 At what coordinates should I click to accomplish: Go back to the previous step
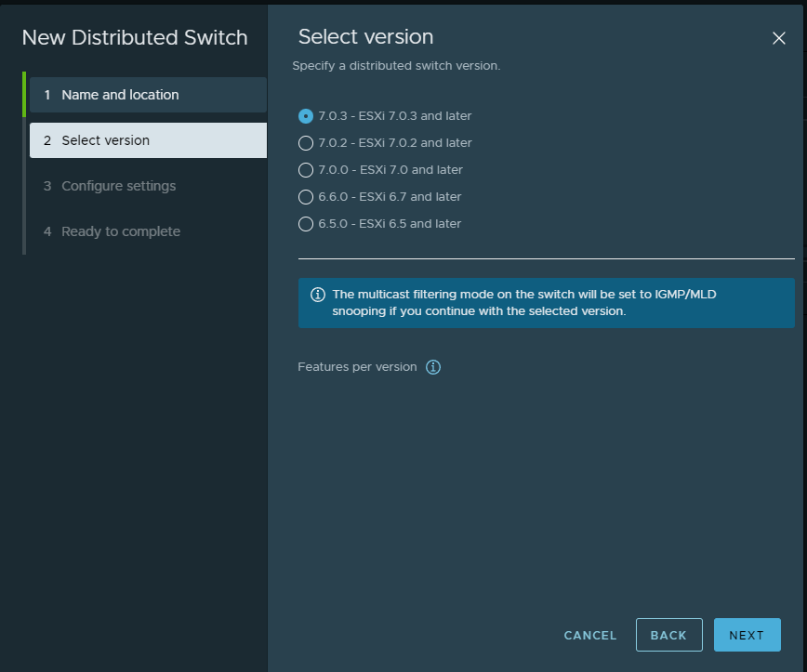tap(668, 636)
